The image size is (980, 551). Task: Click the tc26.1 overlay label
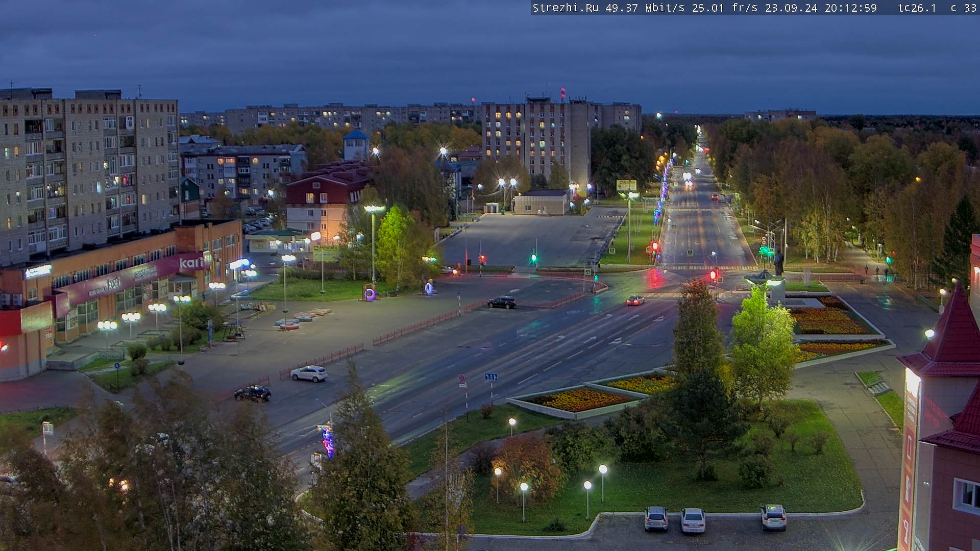click(917, 8)
